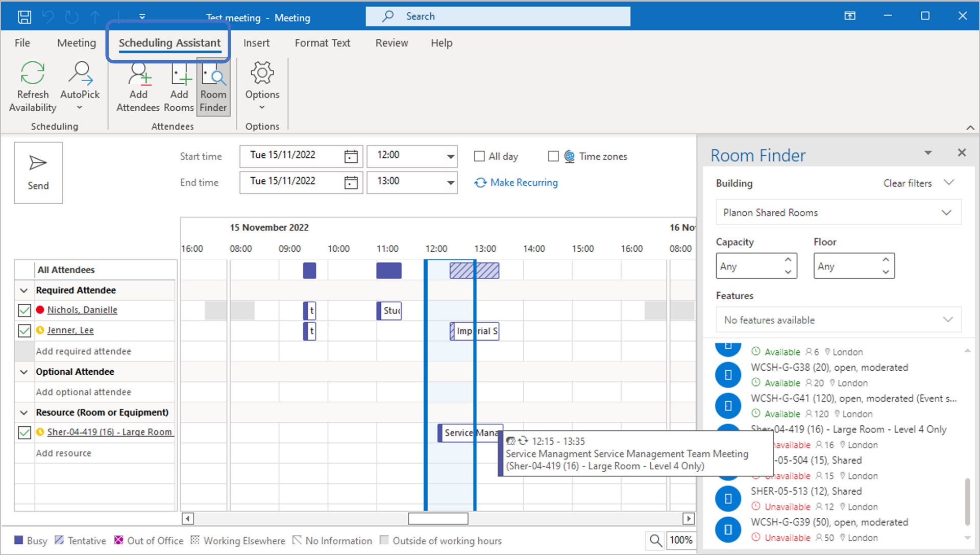Tick the Time zones checkbox
Screen dimensions: 980x555
point(553,156)
